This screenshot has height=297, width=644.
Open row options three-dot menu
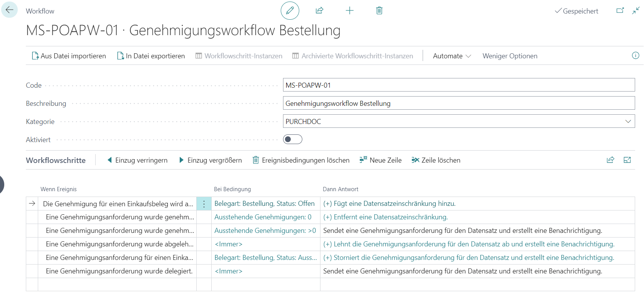(204, 204)
